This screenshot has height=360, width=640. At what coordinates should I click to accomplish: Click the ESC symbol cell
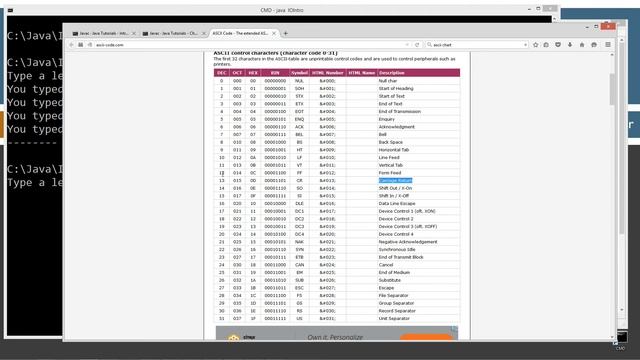(x=299, y=288)
